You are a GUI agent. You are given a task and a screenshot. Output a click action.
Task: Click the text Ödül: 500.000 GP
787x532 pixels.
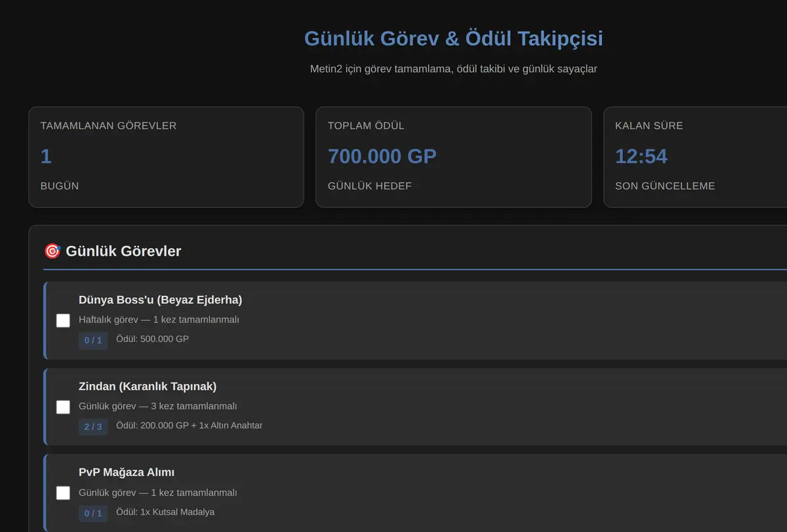click(x=152, y=339)
